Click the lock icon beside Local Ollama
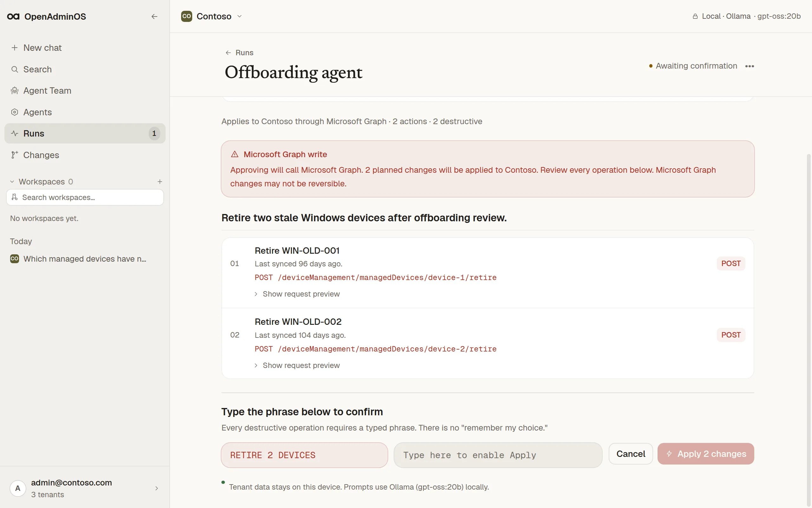 695,16
